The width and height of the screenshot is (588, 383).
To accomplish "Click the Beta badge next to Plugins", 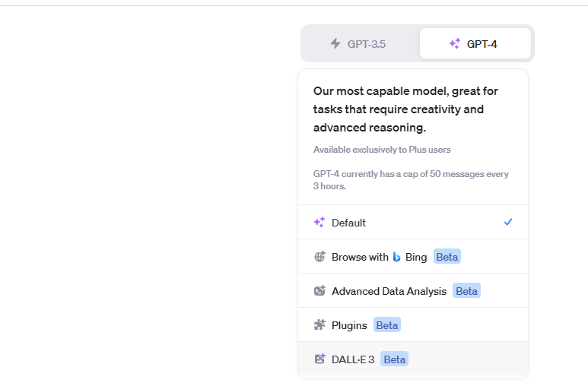I will click(x=387, y=325).
